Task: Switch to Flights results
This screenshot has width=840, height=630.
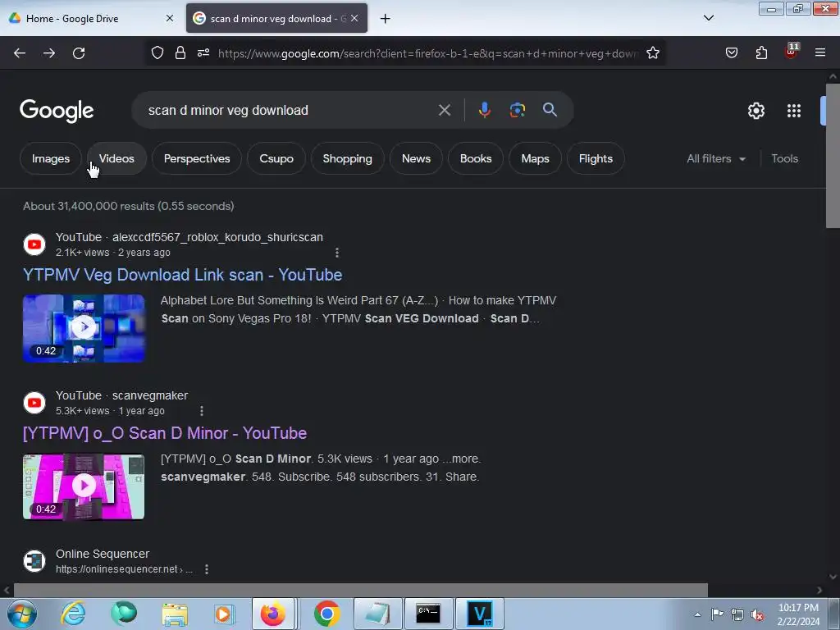Action: point(596,158)
